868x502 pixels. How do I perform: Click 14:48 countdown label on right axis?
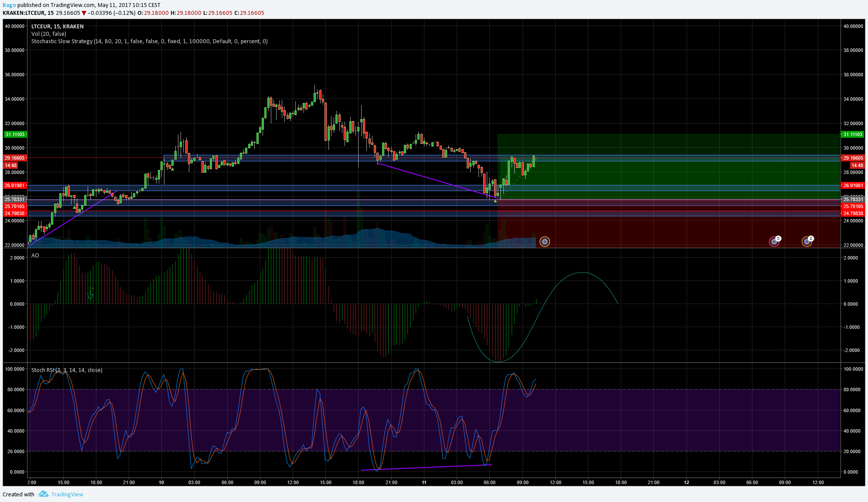click(x=857, y=165)
